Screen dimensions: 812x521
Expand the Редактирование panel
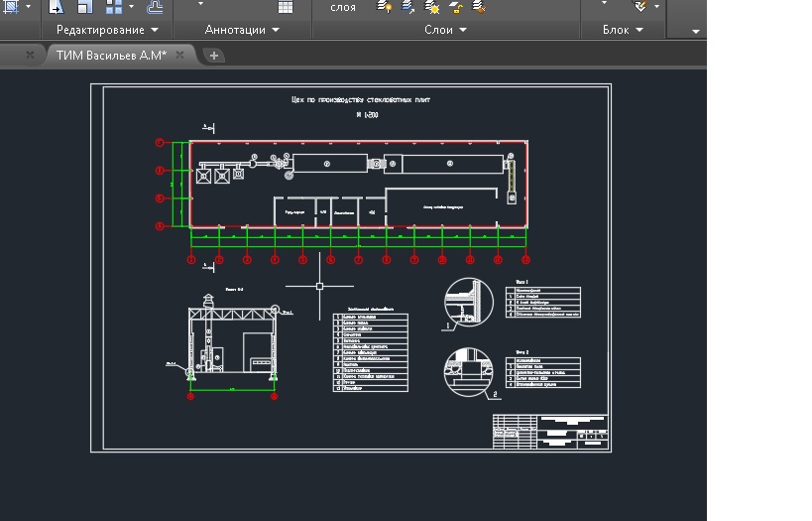[x=107, y=30]
